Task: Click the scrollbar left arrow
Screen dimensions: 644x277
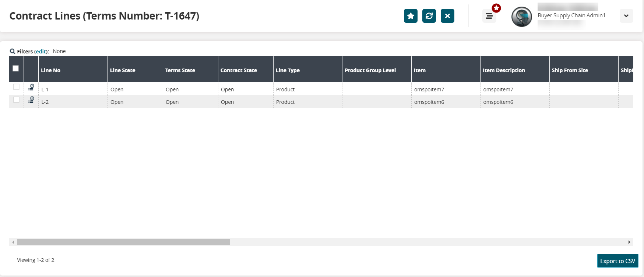Action: click(13, 242)
